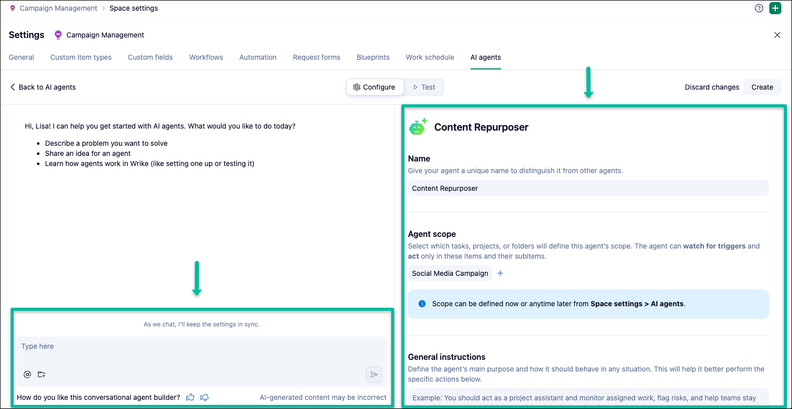Open the Custom fields tab
Viewport: 792px width, 409px height.
150,57
